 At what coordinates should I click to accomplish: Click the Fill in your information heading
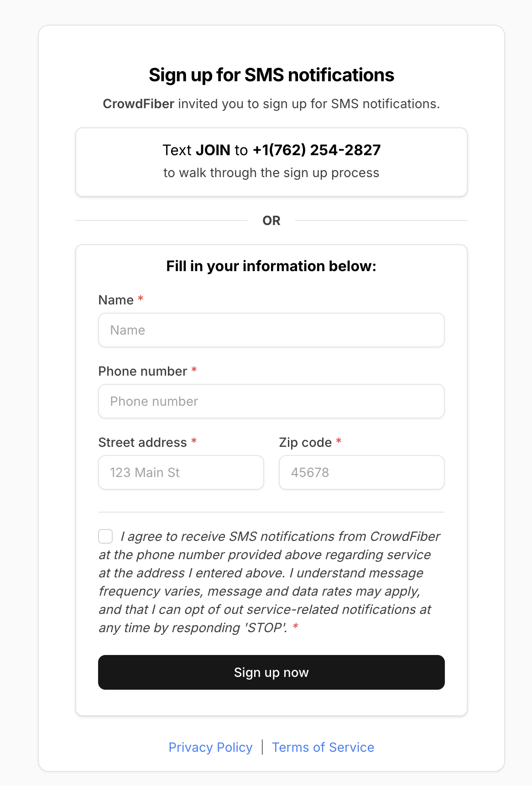tap(271, 266)
